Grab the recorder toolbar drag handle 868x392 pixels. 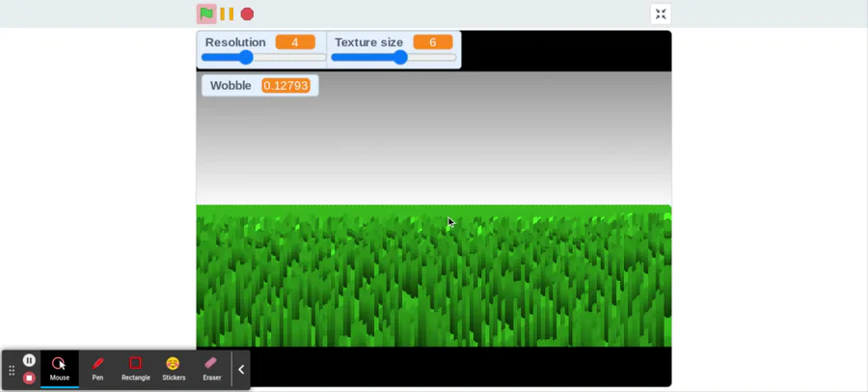pyautogui.click(x=12, y=370)
